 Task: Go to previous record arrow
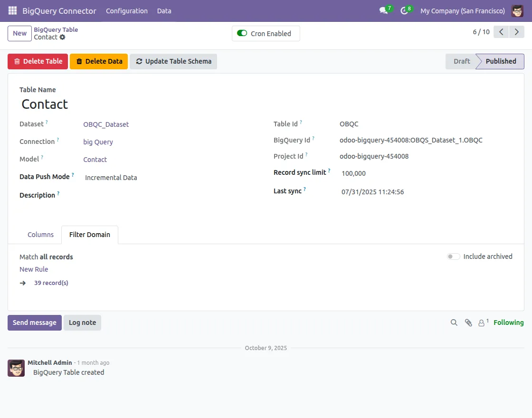[501, 32]
